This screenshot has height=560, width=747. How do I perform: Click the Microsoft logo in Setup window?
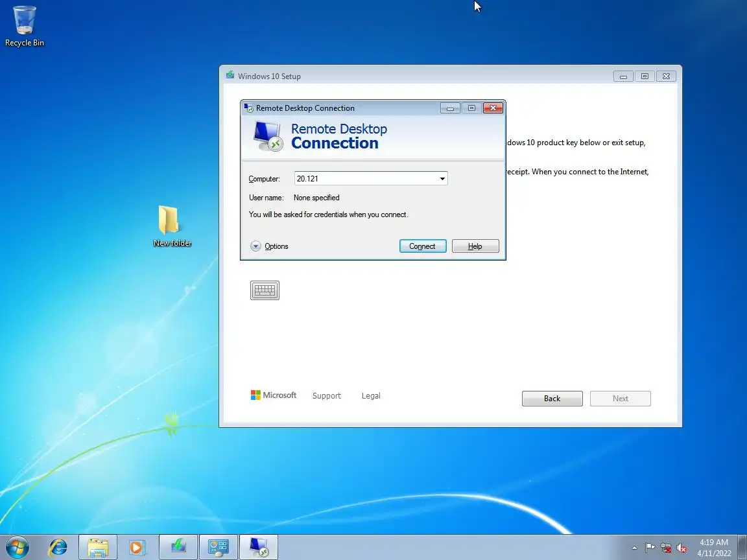click(274, 395)
